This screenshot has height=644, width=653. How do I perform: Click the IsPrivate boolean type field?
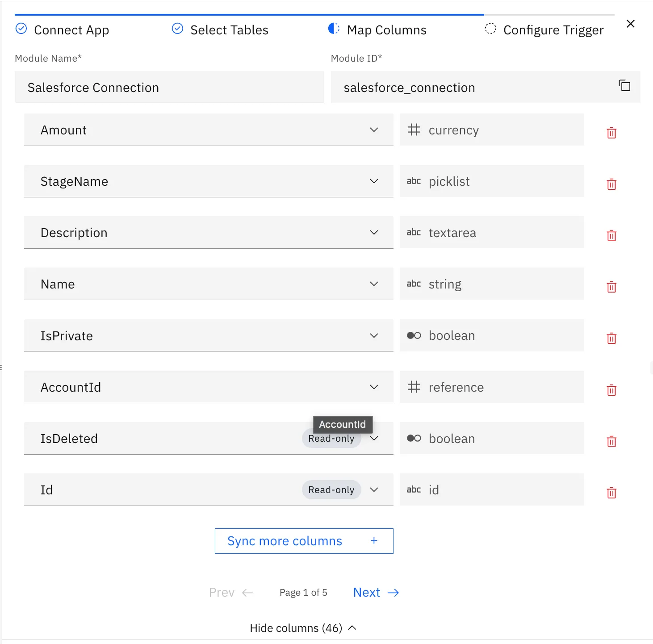tap(492, 335)
